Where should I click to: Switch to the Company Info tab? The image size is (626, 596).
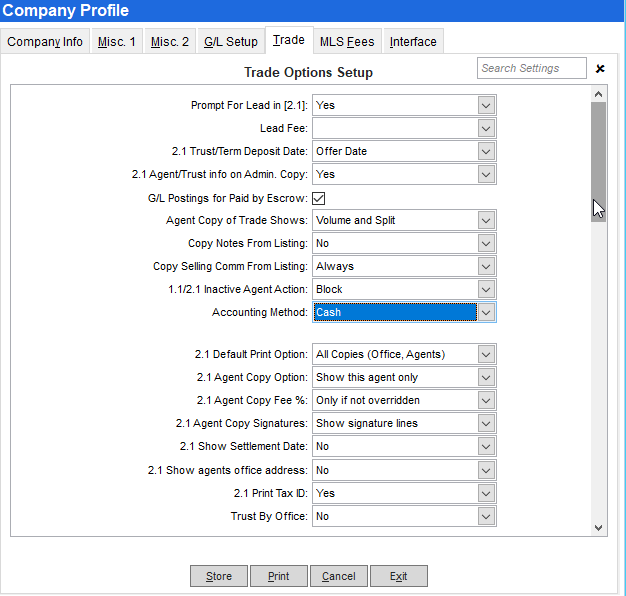tap(45, 42)
